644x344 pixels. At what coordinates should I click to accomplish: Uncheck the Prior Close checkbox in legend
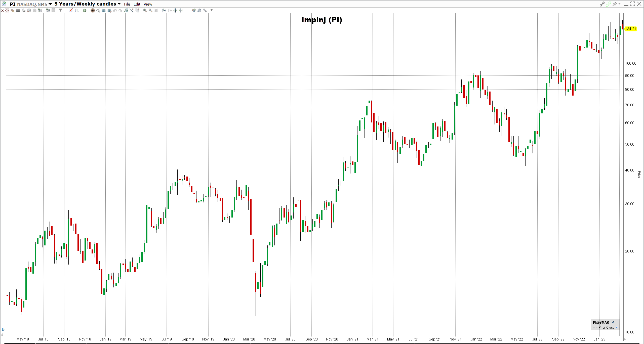tap(617, 327)
